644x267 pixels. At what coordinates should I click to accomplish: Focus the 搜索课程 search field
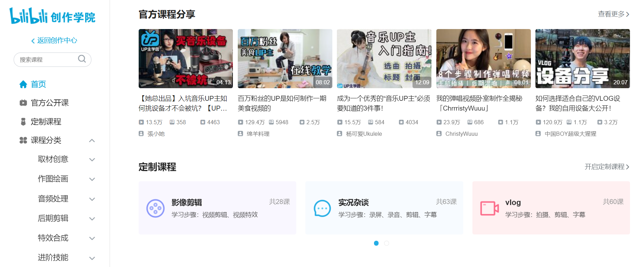[53, 59]
